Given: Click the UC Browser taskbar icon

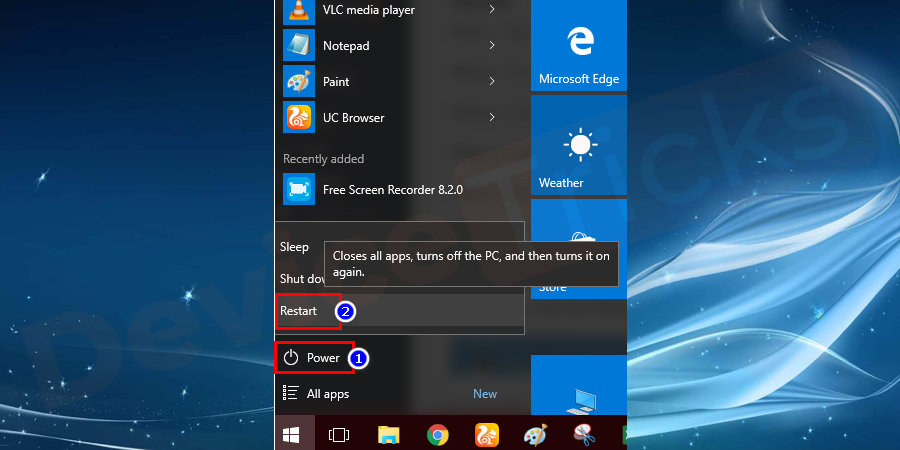Looking at the screenshot, I should tap(486, 434).
